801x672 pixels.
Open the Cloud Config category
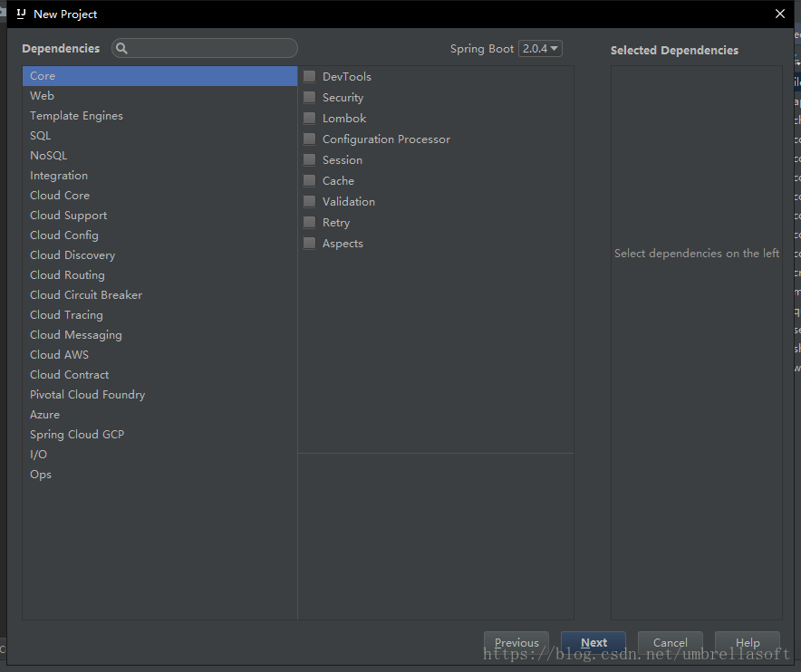(159, 235)
